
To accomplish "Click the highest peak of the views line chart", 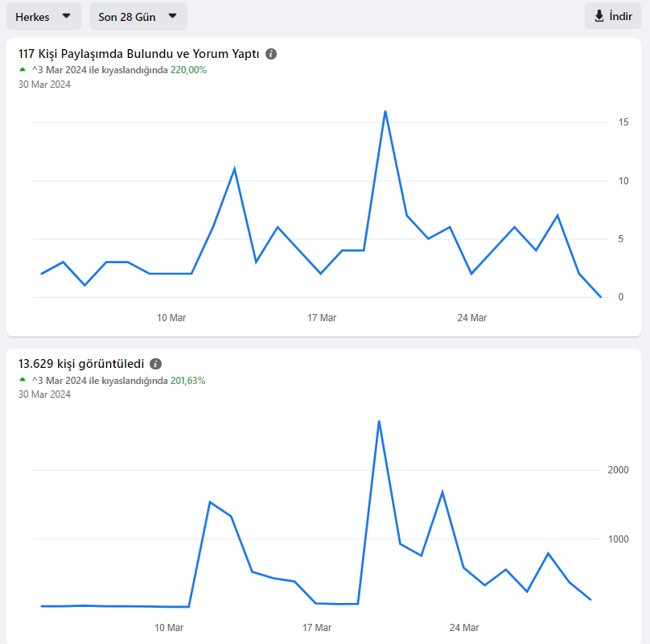I will click(x=379, y=422).
